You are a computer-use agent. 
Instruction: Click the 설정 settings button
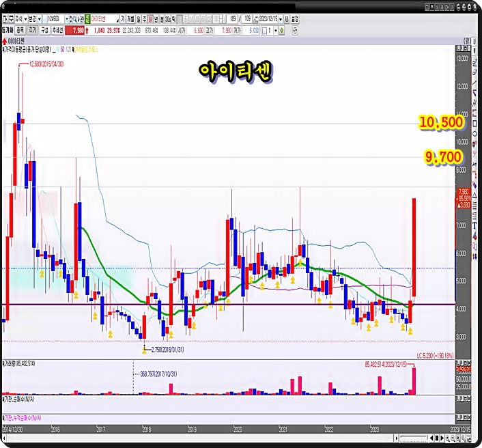click(295, 19)
